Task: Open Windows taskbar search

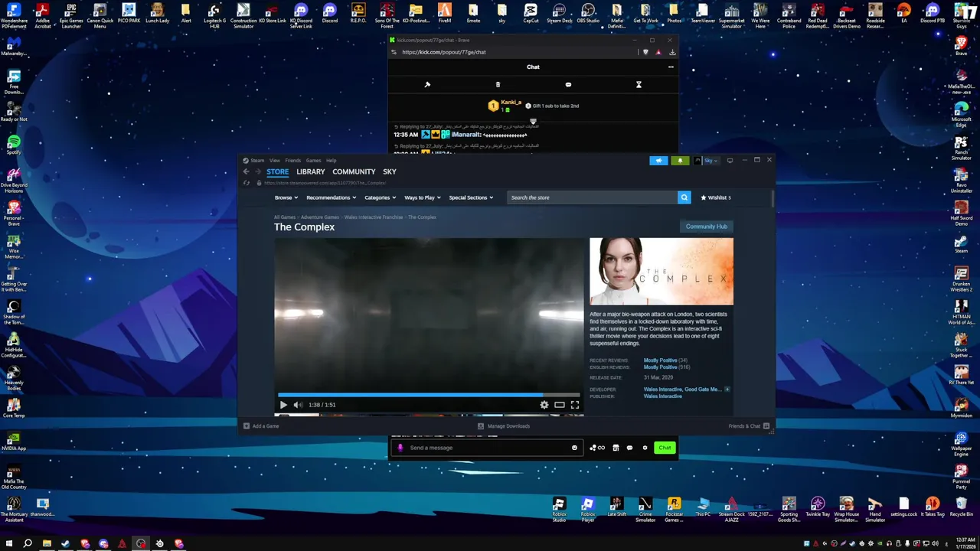Action: tap(28, 543)
